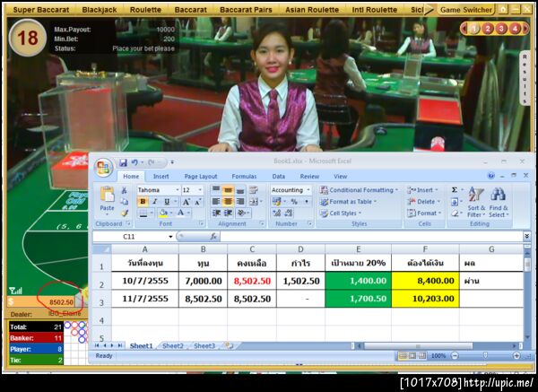This screenshot has width=538, height=392.
Task: Click the Excel horizontal scrollbar
Action: [418, 346]
